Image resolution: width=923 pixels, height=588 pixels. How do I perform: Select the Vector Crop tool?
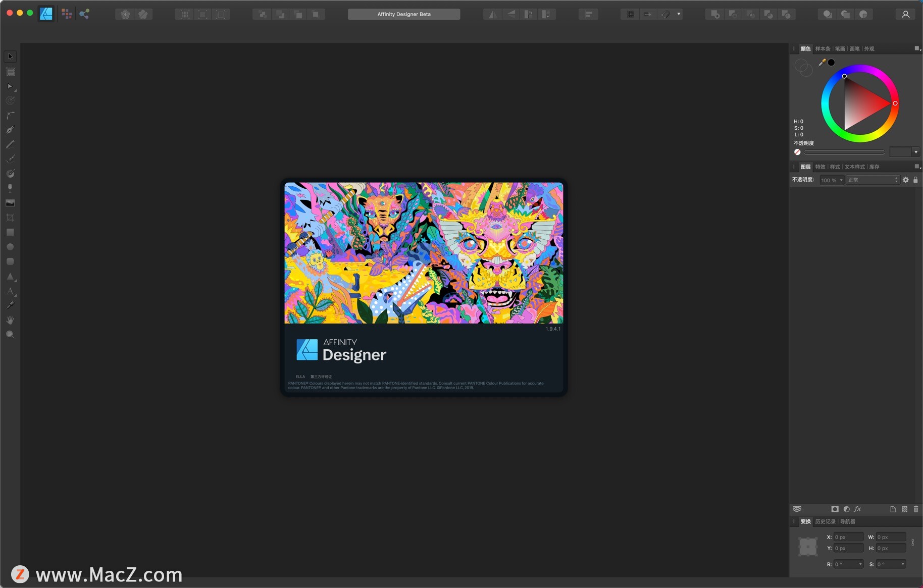pyautogui.click(x=10, y=217)
